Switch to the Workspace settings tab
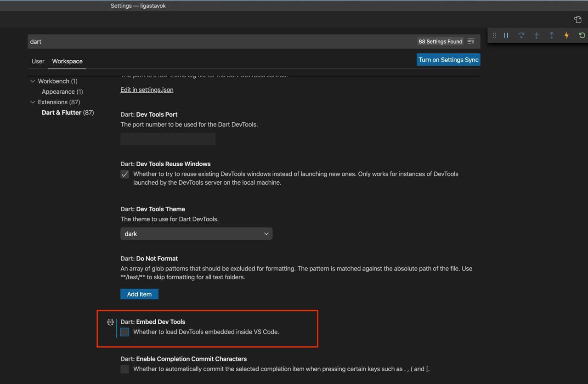The height and width of the screenshot is (384, 588). click(67, 61)
